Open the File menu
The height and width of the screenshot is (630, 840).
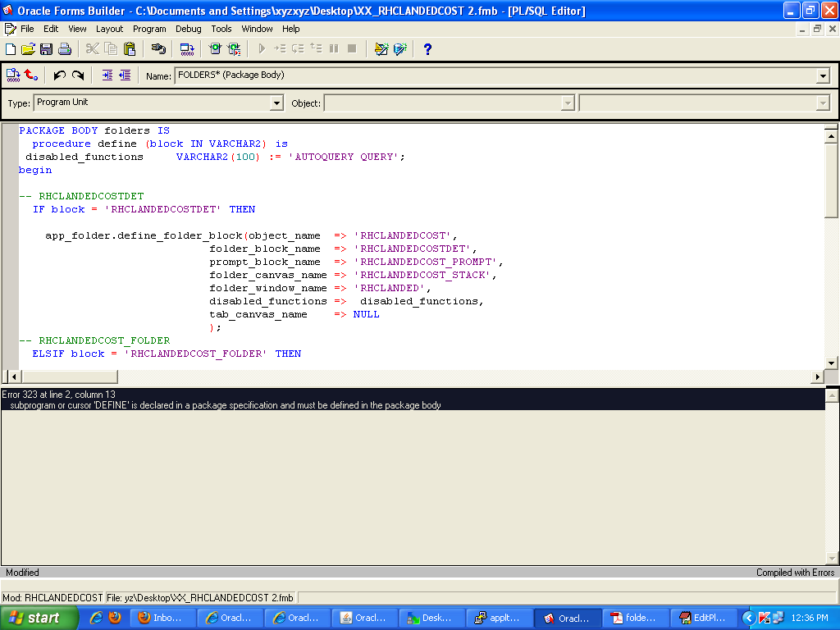point(27,29)
